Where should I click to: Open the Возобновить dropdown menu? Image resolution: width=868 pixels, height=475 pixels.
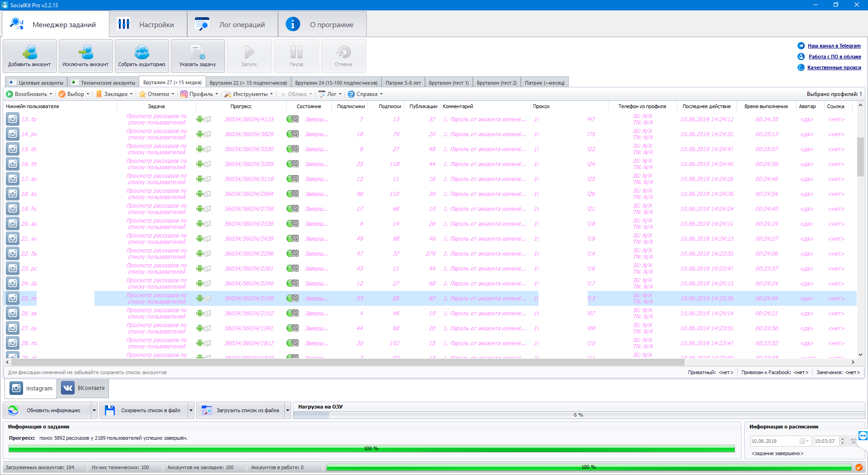tap(29, 94)
